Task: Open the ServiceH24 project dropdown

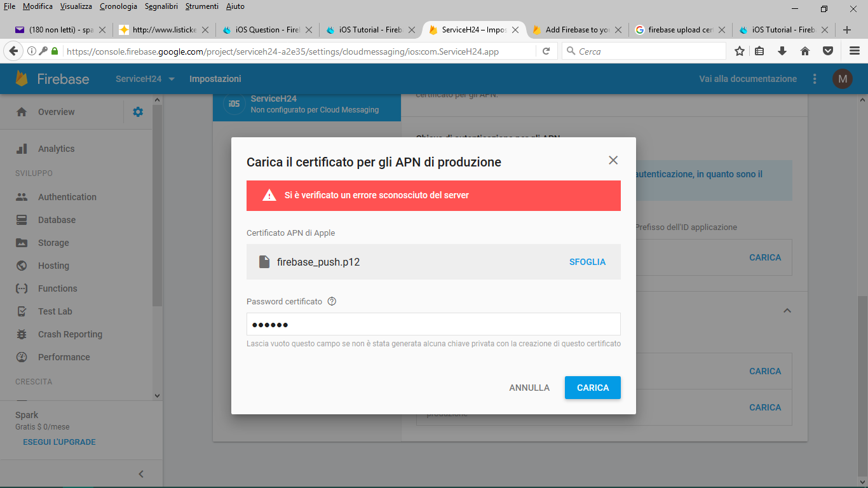Action: (x=145, y=79)
